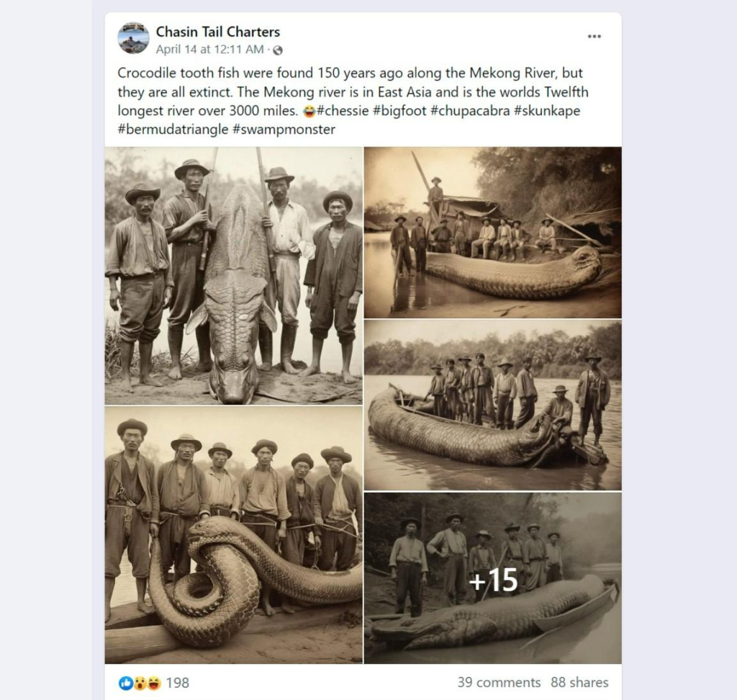Viewport: 737px width, 700px height.
Task: Click the Wow reaction emoji icon
Action: (x=140, y=683)
